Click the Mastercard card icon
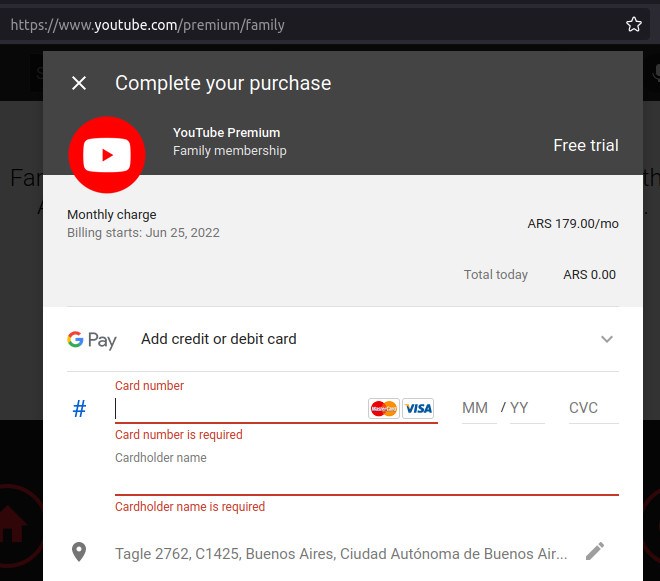Image resolution: width=660 pixels, height=581 pixels. [x=383, y=408]
